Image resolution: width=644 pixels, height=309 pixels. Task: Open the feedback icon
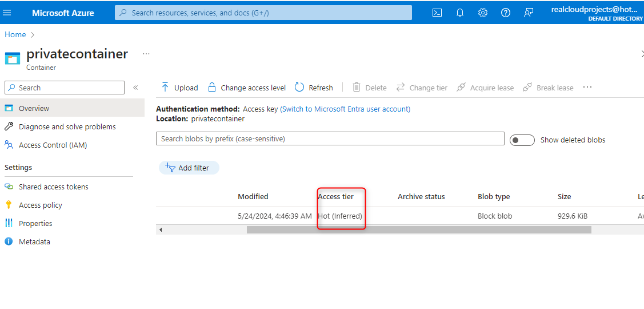click(529, 13)
